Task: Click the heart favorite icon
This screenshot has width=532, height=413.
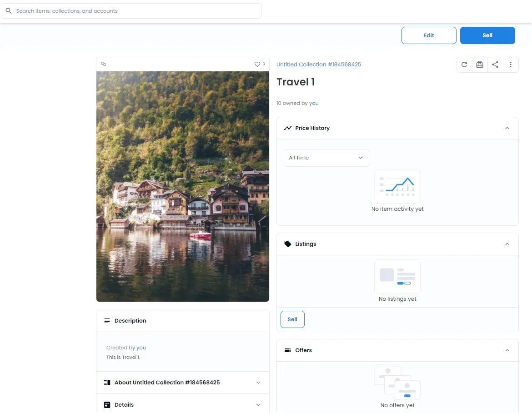Action: [257, 64]
